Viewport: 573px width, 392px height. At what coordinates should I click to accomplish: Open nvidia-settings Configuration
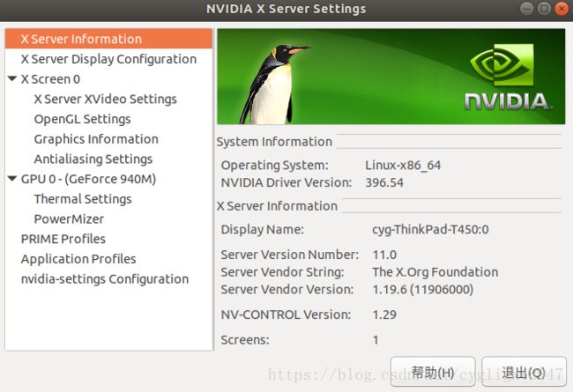105,278
